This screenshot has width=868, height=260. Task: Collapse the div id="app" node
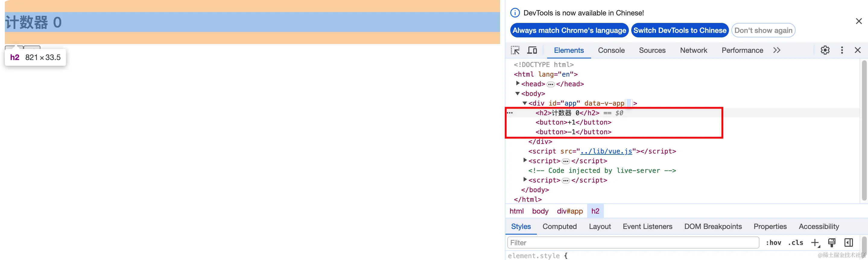pyautogui.click(x=525, y=103)
